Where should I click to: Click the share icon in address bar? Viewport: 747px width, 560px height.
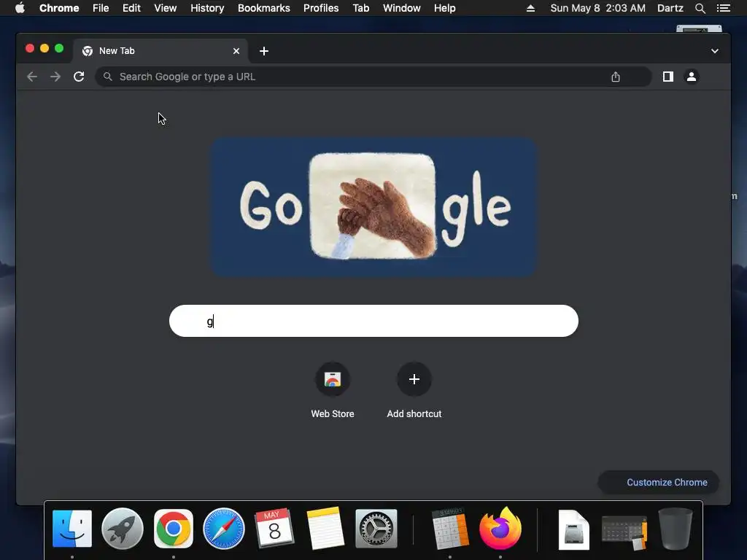tap(616, 77)
